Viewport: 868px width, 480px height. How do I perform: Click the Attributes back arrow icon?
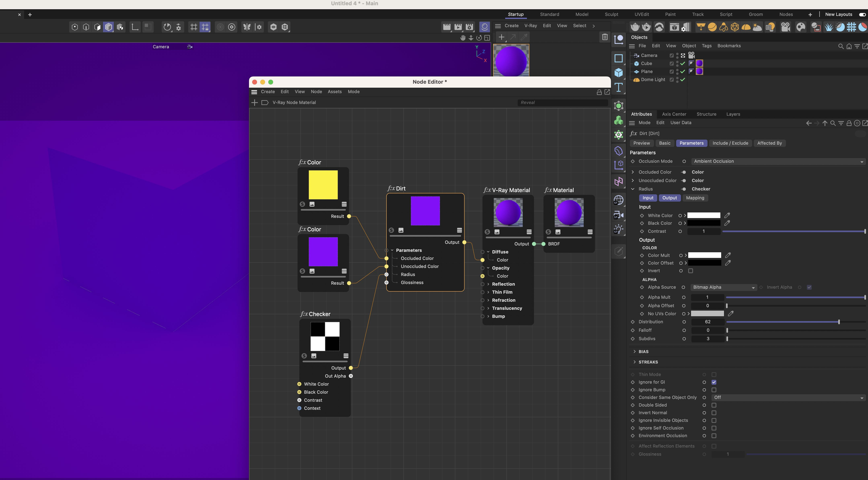tap(809, 123)
